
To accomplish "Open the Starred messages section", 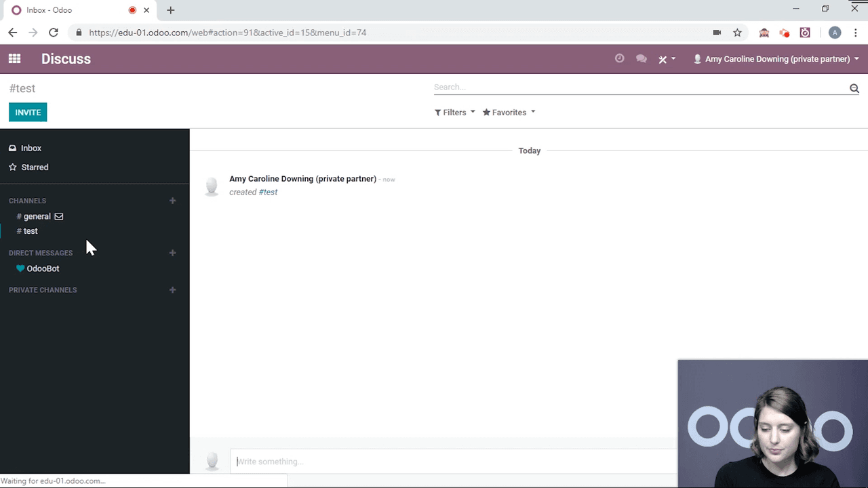I will click(x=34, y=167).
